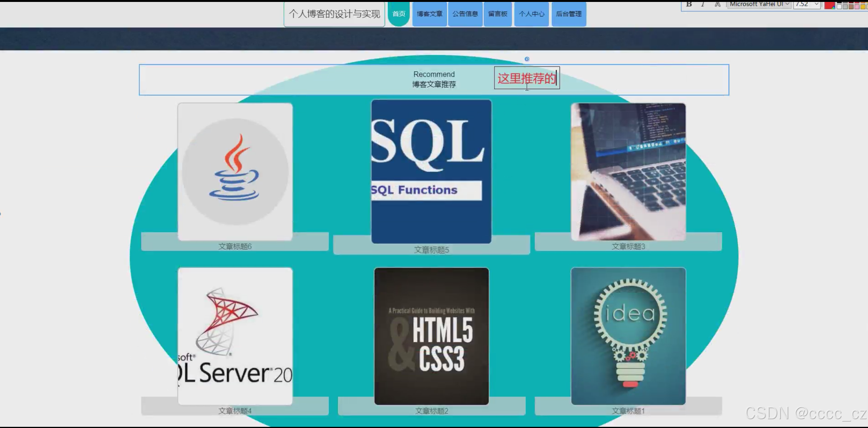Open the SQL Server article thumbnail
Image resolution: width=868 pixels, height=428 pixels.
click(235, 336)
